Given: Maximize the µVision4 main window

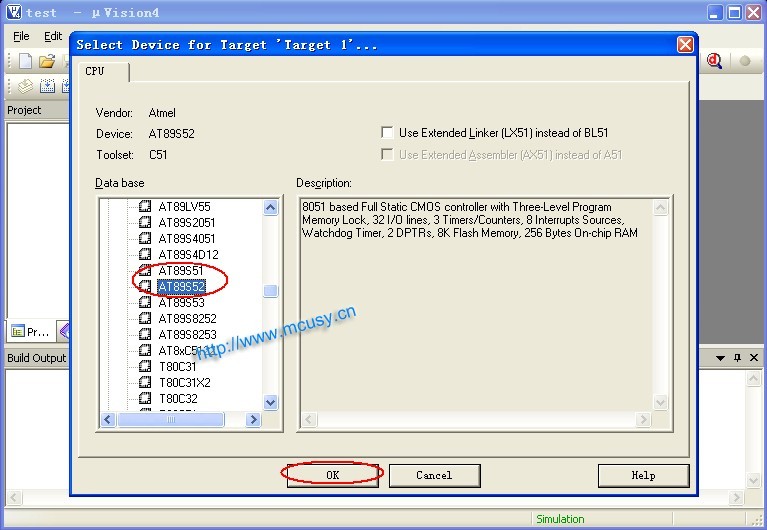Looking at the screenshot, I should tap(734, 12).
